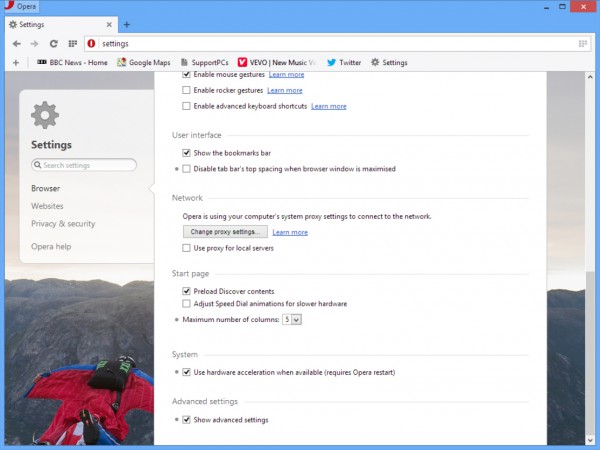Select Privacy & security section
The image size is (600, 450).
coord(63,224)
